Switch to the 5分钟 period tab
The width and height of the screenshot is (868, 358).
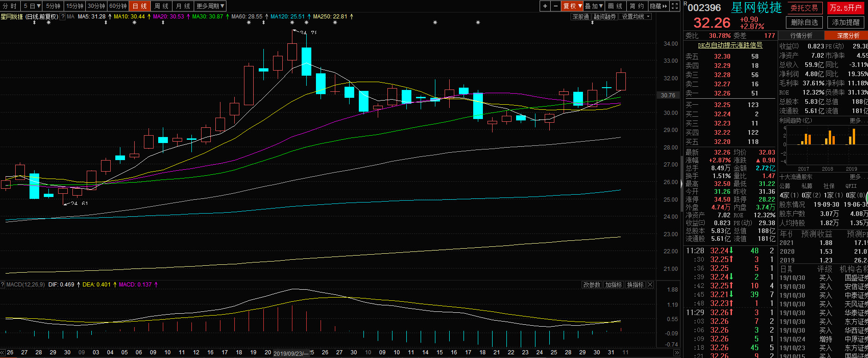coord(54,6)
